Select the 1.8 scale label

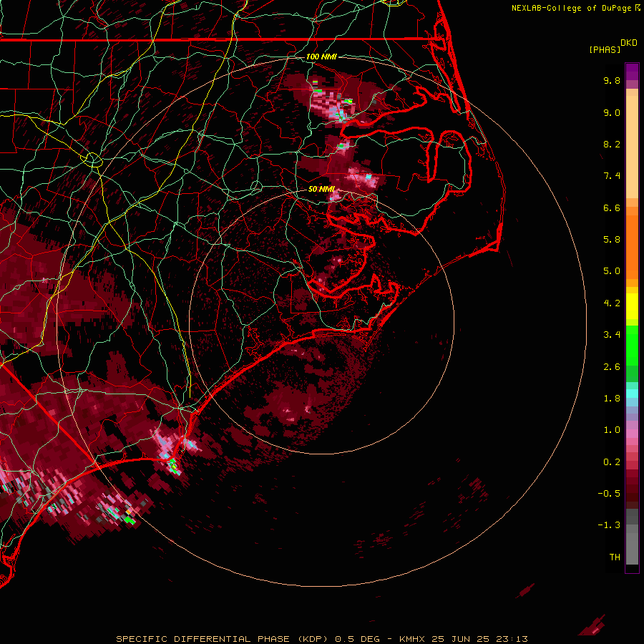coord(612,399)
